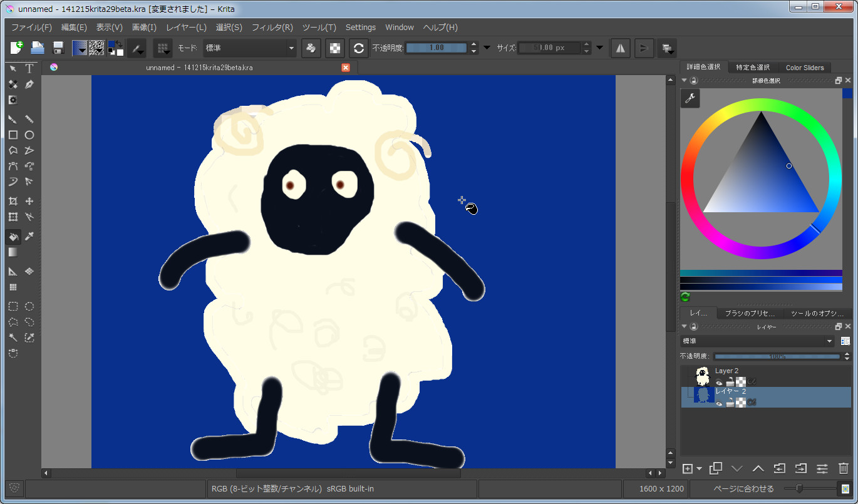This screenshot has height=504, width=858.
Task: Select the Rectangle shape tool
Action: (x=14, y=135)
